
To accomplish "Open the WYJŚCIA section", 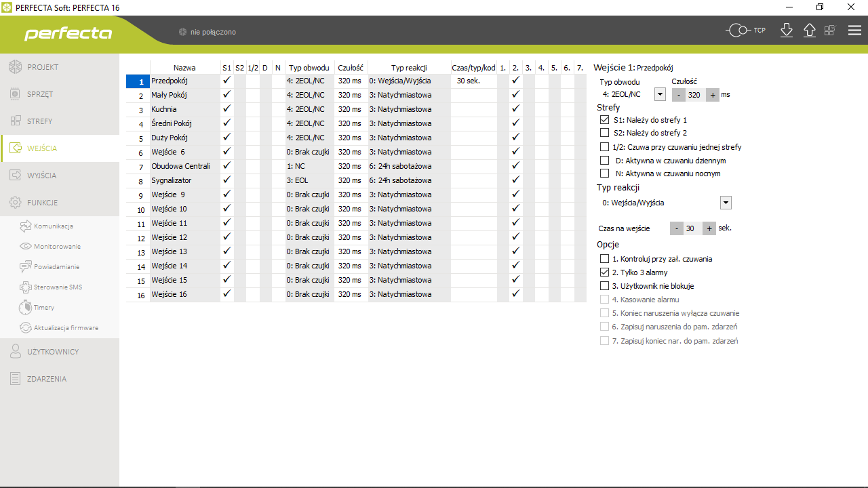I will click(x=60, y=176).
